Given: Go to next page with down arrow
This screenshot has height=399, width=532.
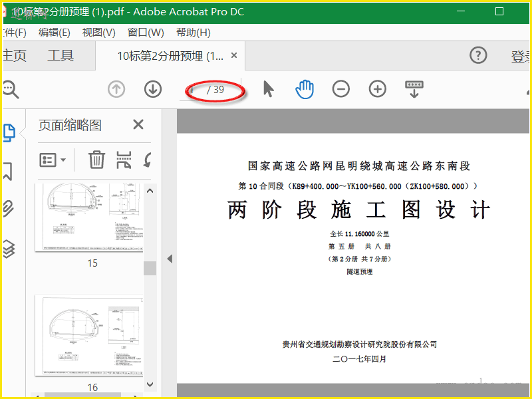Looking at the screenshot, I should coord(153,90).
